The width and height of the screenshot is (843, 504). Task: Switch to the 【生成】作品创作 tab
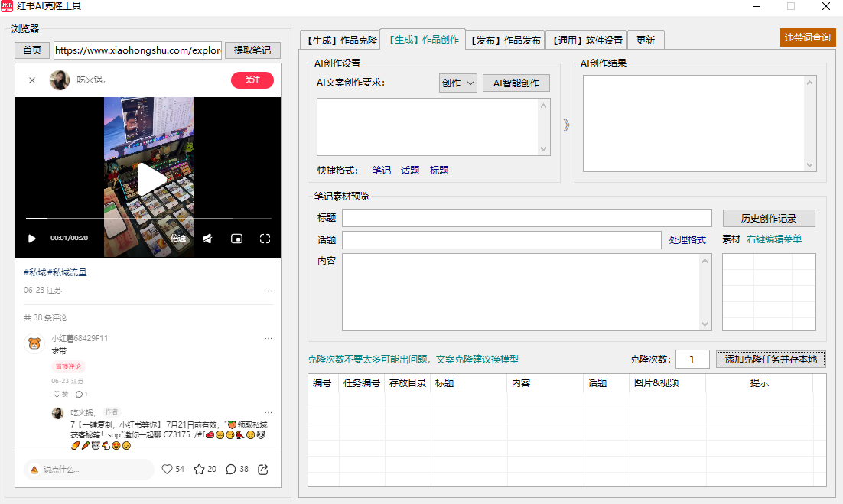coord(423,40)
